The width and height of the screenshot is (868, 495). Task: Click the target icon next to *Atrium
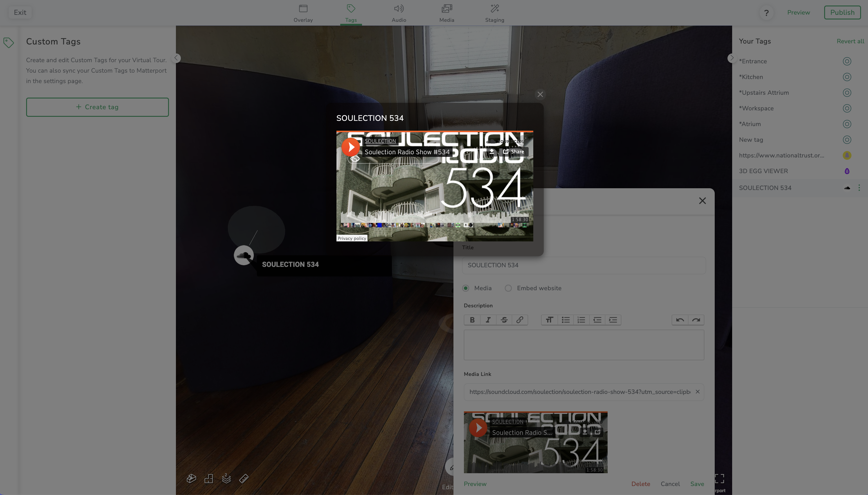point(847,124)
